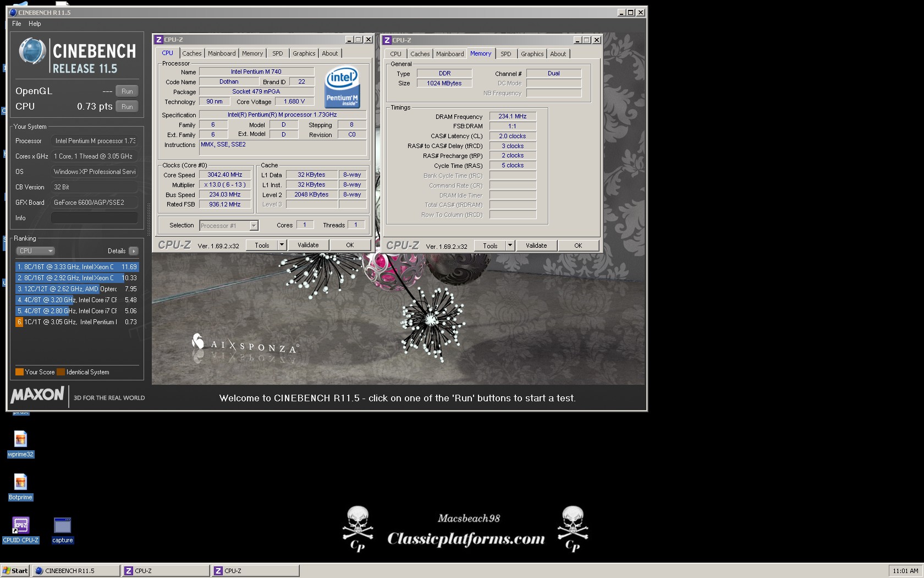Click the Size value 1024 MBytes
This screenshot has width=924, height=578.
tap(444, 83)
